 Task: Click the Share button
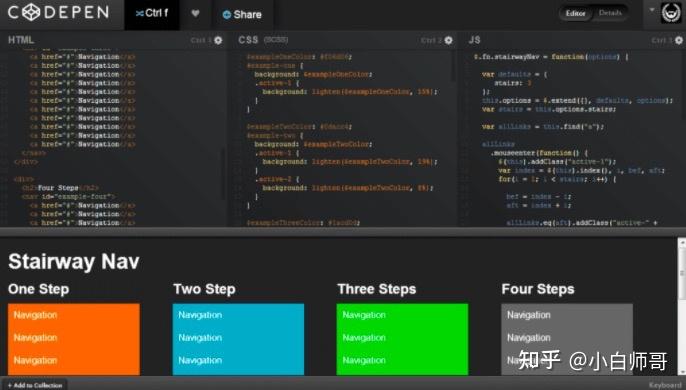(x=242, y=14)
